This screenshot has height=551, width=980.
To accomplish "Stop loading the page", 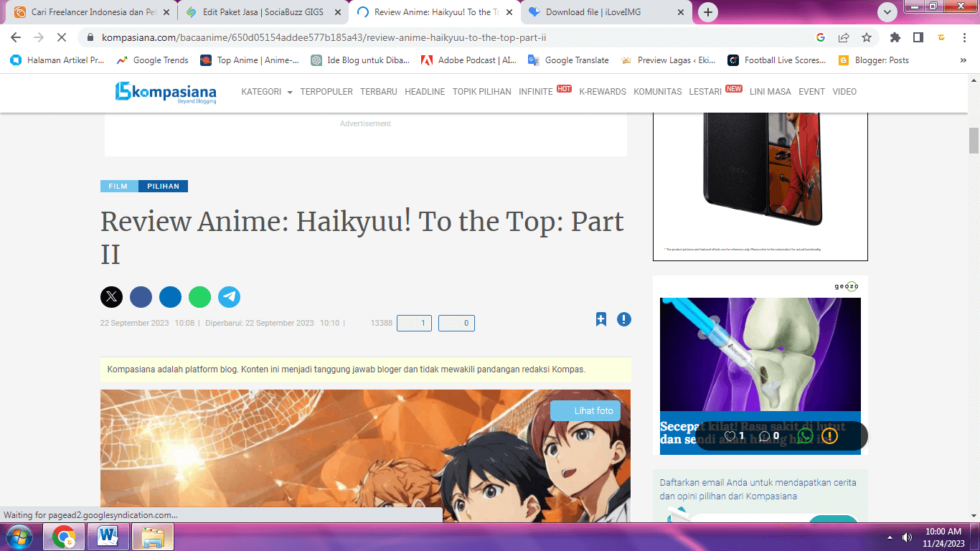I will tap(62, 37).
